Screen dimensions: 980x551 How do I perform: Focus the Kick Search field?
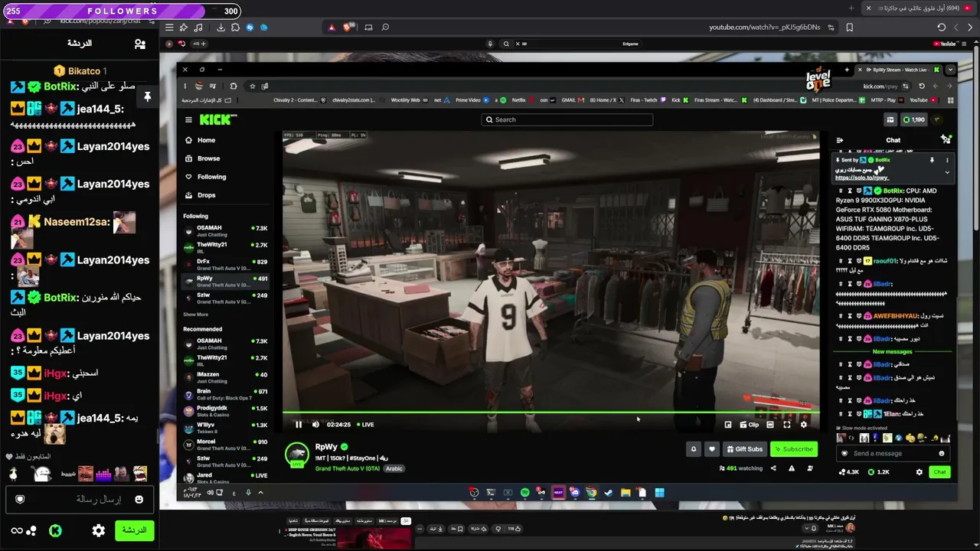click(x=567, y=119)
